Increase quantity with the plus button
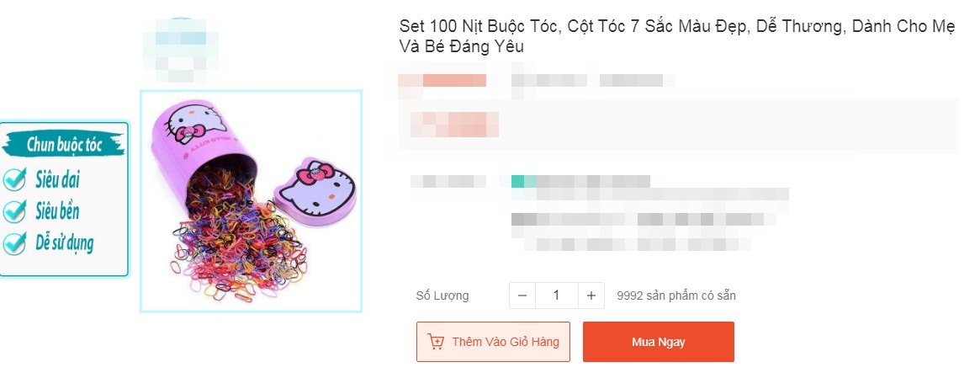The image size is (980, 378). pyautogui.click(x=591, y=295)
